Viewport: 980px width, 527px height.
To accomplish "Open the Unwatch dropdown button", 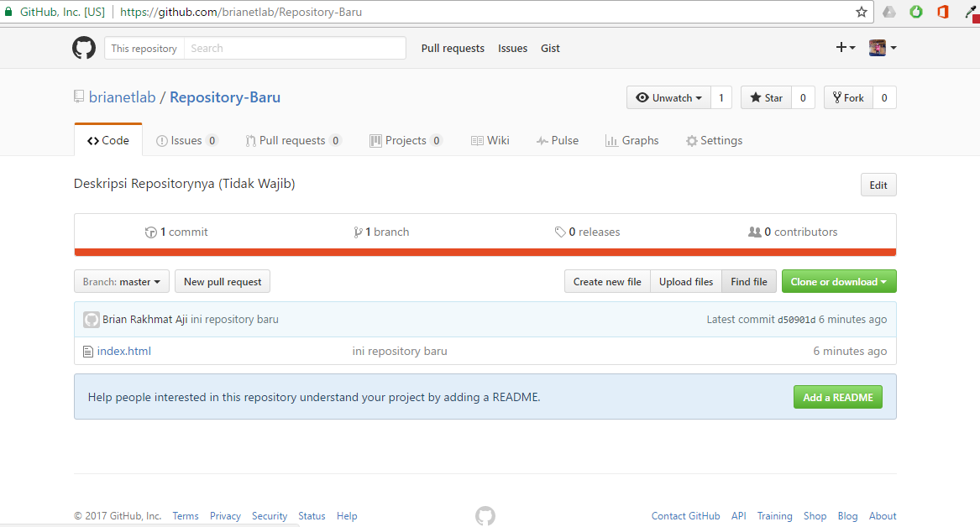I will [x=668, y=97].
